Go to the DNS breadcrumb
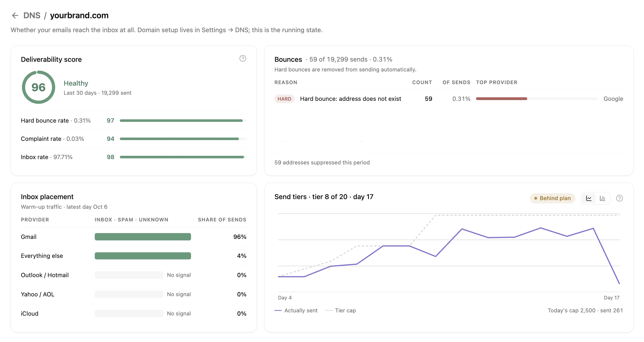The image size is (644, 342). [x=32, y=15]
